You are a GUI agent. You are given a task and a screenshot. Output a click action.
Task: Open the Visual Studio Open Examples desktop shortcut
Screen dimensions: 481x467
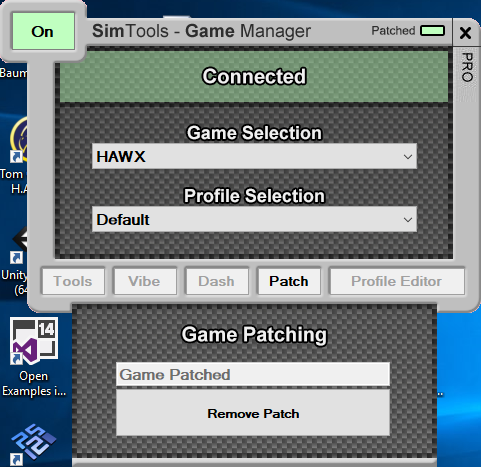tap(33, 357)
